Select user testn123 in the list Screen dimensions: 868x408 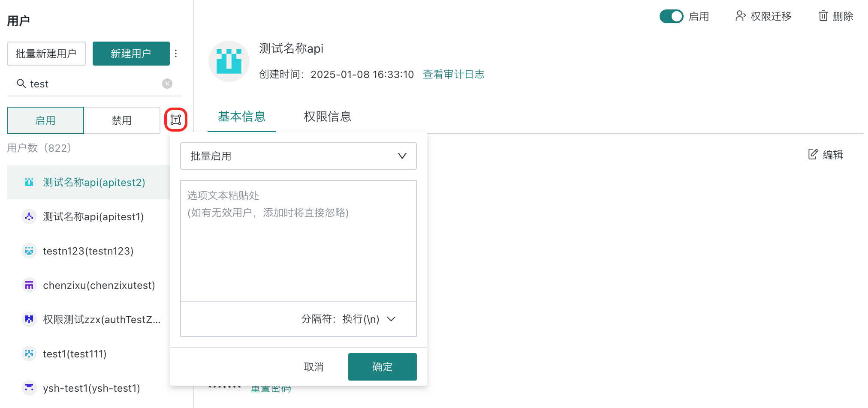coord(88,251)
